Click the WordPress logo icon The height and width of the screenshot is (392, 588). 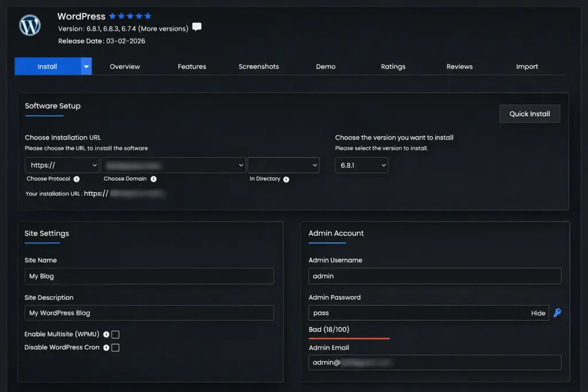[x=29, y=26]
